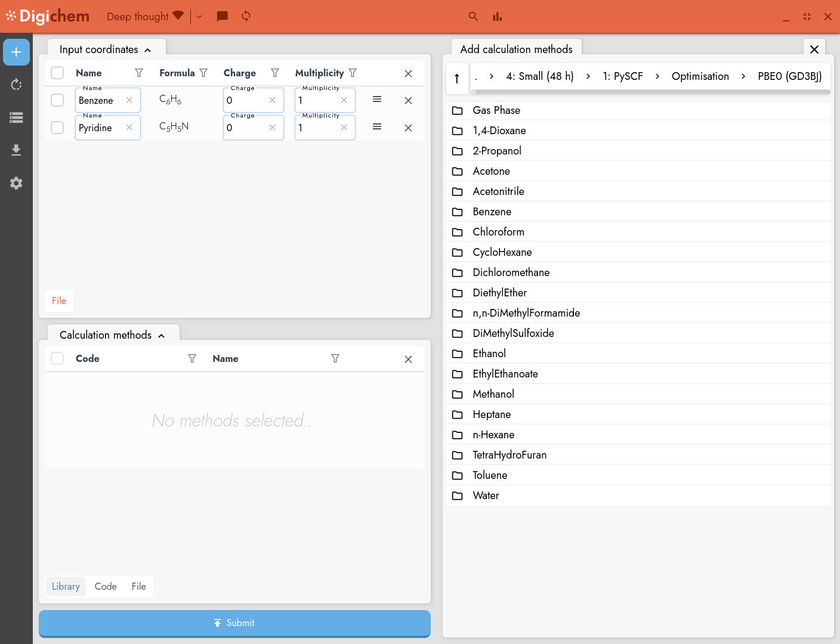Check the Benzene row checkbox

click(57, 100)
